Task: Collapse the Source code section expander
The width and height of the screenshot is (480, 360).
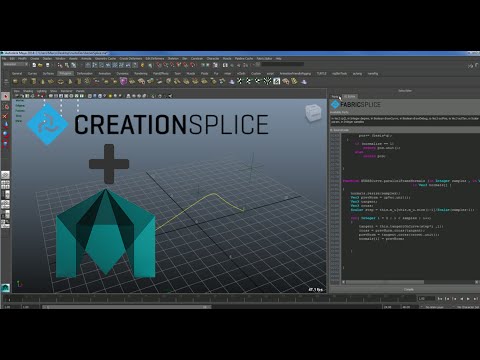Action: (x=331, y=130)
